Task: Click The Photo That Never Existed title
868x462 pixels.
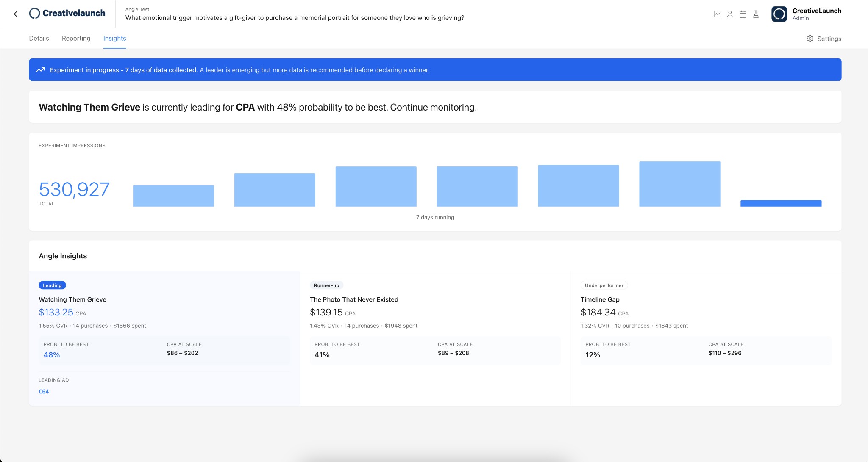Action: pos(354,299)
